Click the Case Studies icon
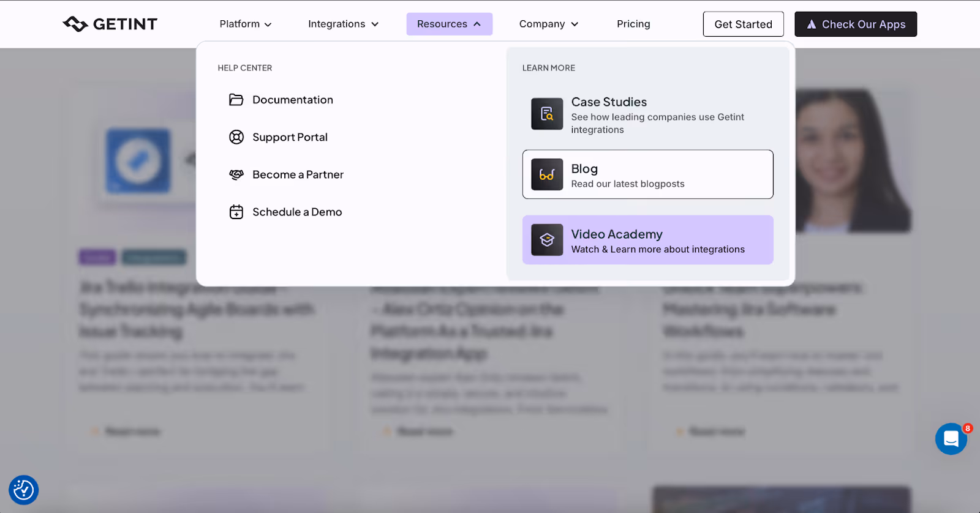Viewport: 980px width, 513px height. click(x=547, y=114)
